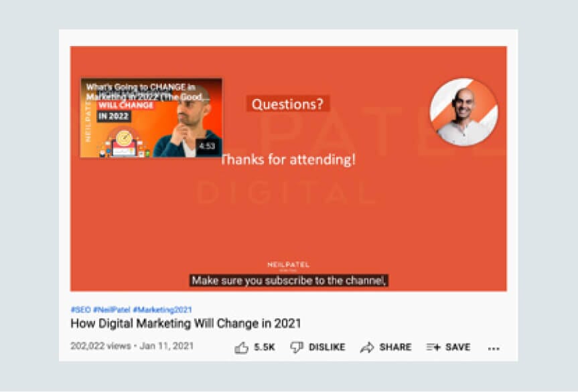578x392 pixels.
Task: Open the #NeilPatel hashtag link
Action: tap(112, 310)
